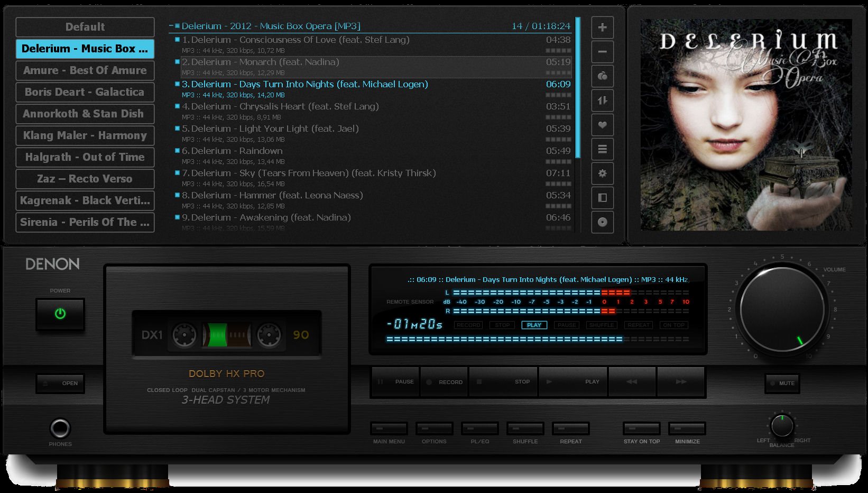Switch to the Boris Deart - Galactica tab
Image resolution: width=868 pixels, height=493 pixels.
pos(85,92)
